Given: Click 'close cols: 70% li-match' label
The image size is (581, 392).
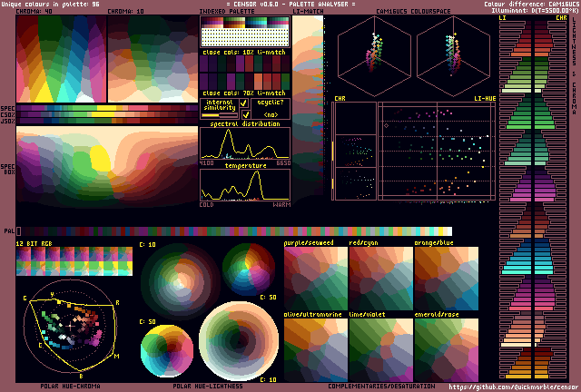Looking at the screenshot, I should 244,93.
